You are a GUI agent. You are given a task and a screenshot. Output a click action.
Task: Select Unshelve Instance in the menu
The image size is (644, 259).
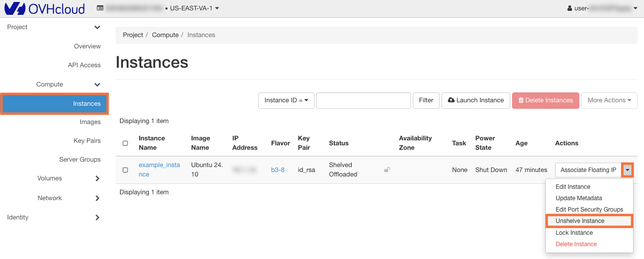click(589, 221)
